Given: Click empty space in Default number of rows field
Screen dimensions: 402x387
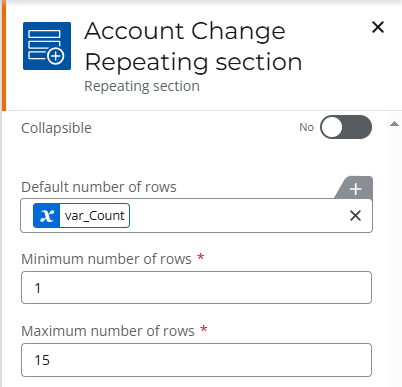Looking at the screenshot, I should pos(237,216).
